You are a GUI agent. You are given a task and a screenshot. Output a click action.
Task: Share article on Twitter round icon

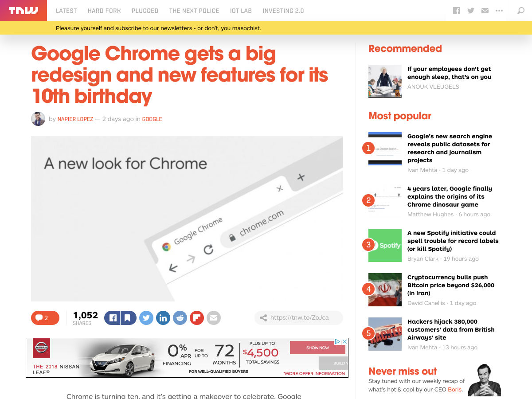point(146,318)
